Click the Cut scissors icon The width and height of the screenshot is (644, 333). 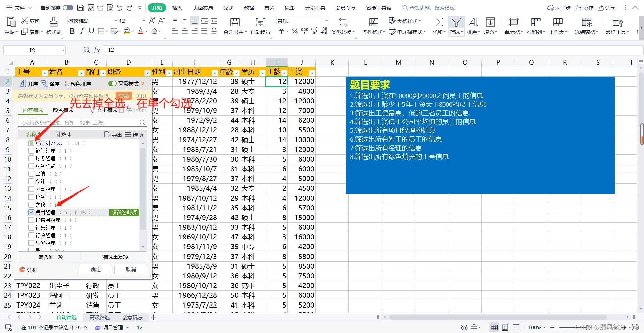tap(25, 21)
